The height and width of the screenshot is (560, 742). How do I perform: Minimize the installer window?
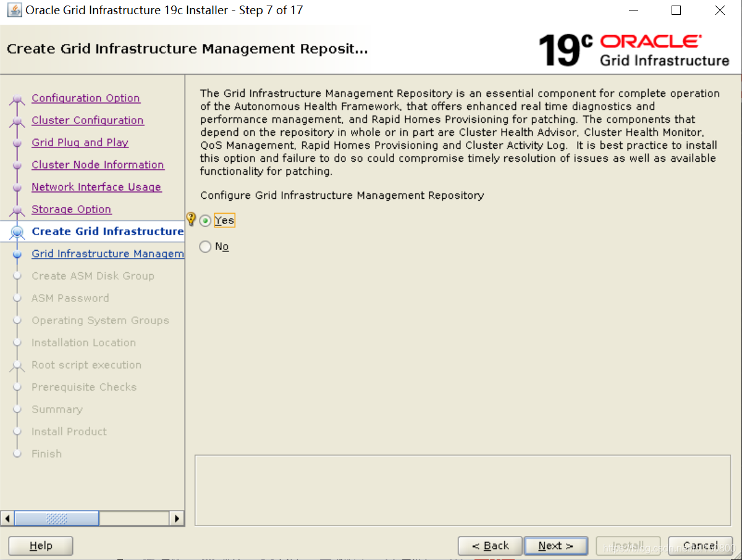633,10
